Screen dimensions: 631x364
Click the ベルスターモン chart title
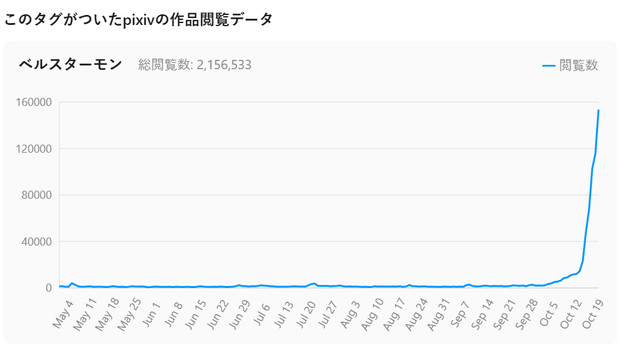(x=70, y=64)
